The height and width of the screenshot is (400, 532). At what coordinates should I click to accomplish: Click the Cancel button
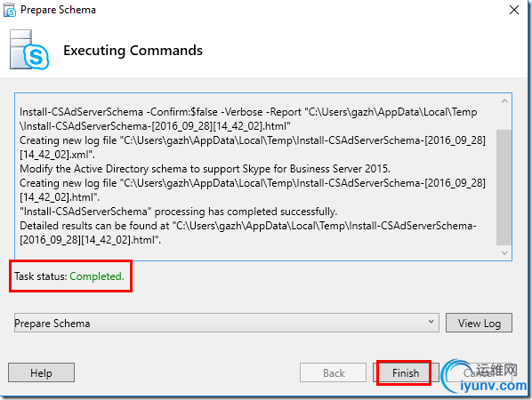[x=479, y=372]
